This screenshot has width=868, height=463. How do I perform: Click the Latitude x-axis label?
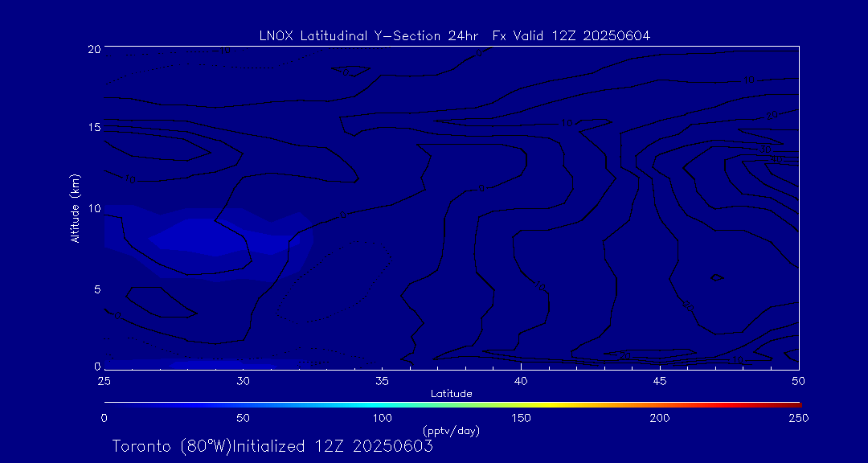coord(451,393)
